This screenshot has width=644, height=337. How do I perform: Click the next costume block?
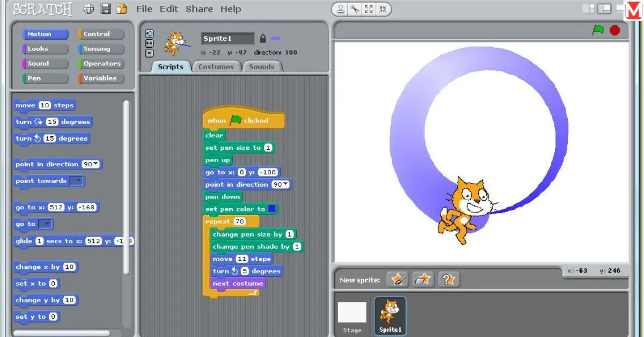click(238, 283)
